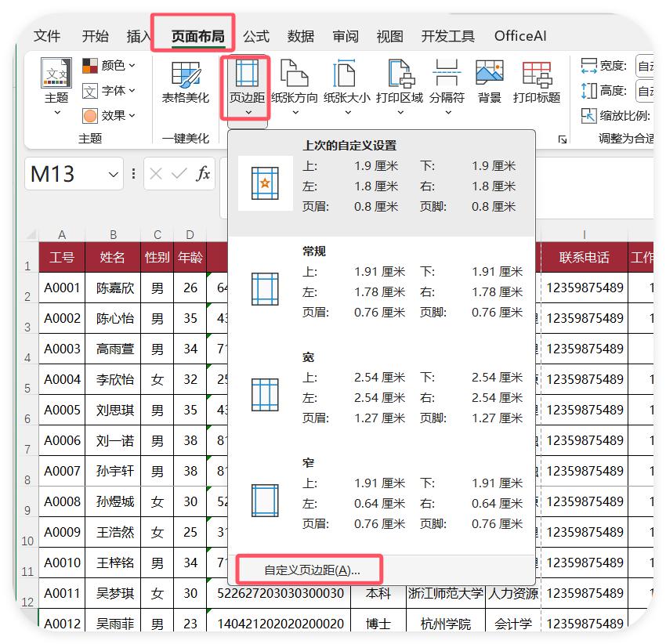Click the 姓名 header cell
666x644 pixels.
tap(113, 257)
